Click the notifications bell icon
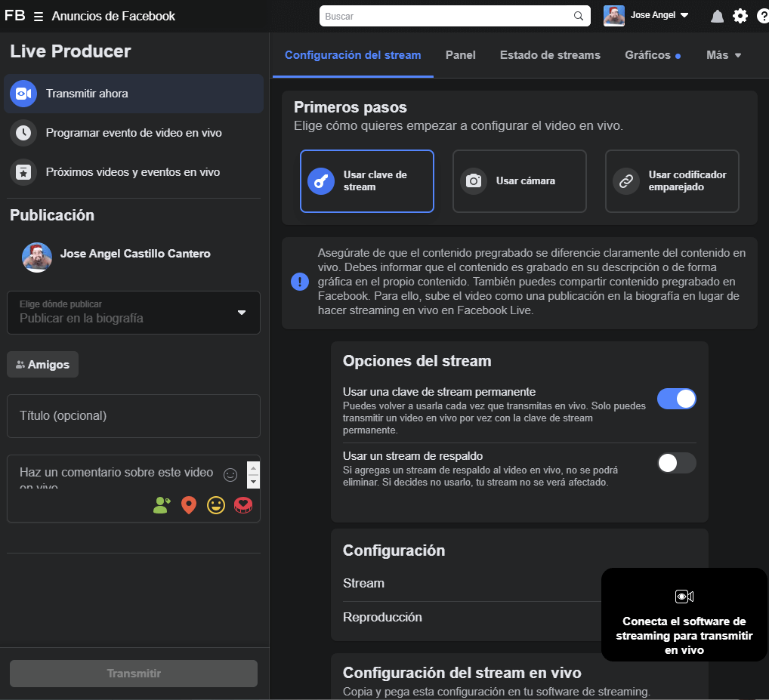 tap(717, 16)
